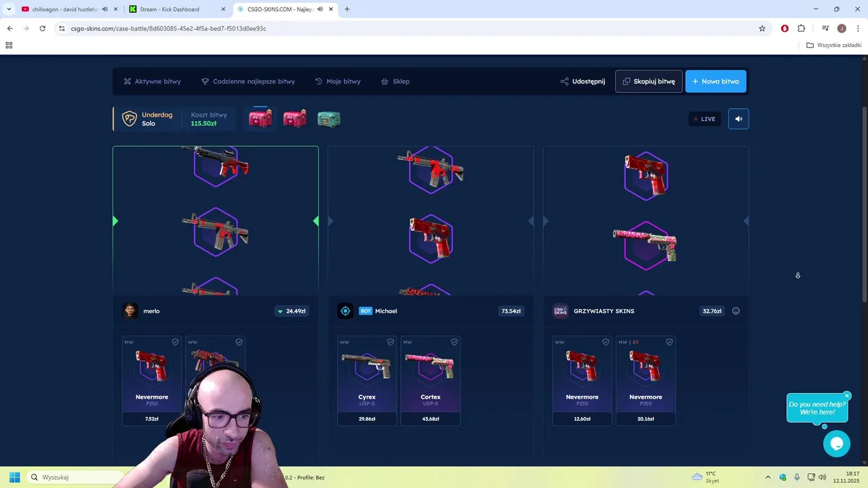Open the media control icon
868x488 pixels.
tap(825, 28)
